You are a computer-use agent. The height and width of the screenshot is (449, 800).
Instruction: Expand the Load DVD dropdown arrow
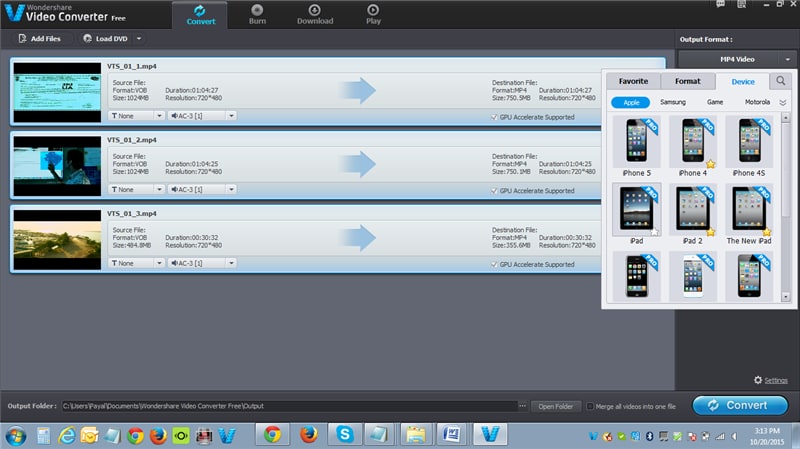[x=139, y=39]
